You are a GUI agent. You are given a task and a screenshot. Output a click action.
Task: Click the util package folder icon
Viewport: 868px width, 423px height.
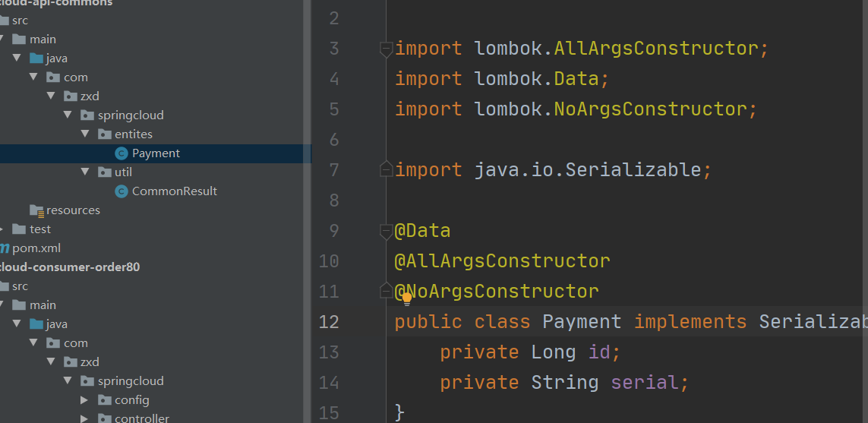pyautogui.click(x=105, y=172)
